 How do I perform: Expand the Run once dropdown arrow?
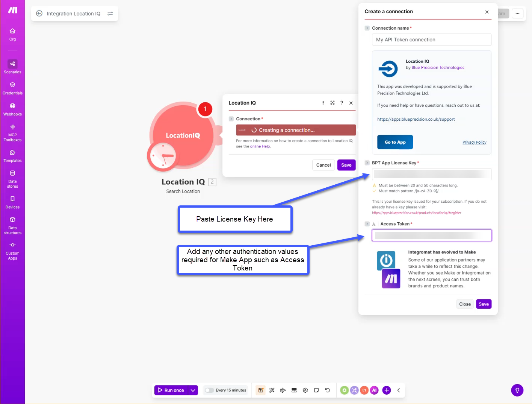(x=193, y=390)
